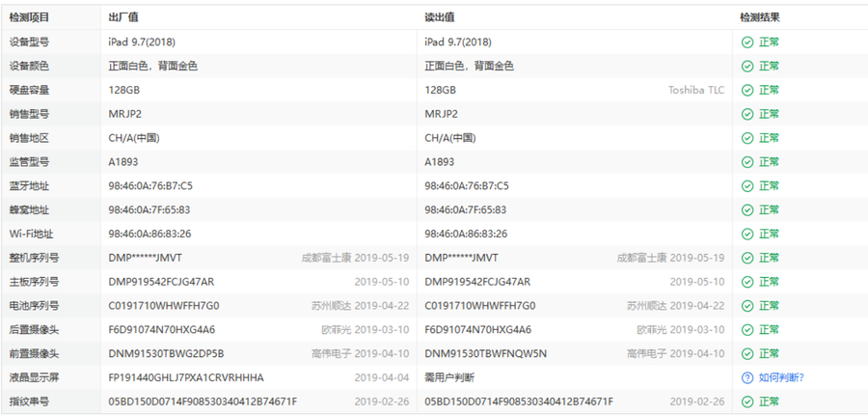The height and width of the screenshot is (416, 868).
Task: Click read-out front camera serial DNM91530TBWFNQW5N
Action: tap(485, 353)
